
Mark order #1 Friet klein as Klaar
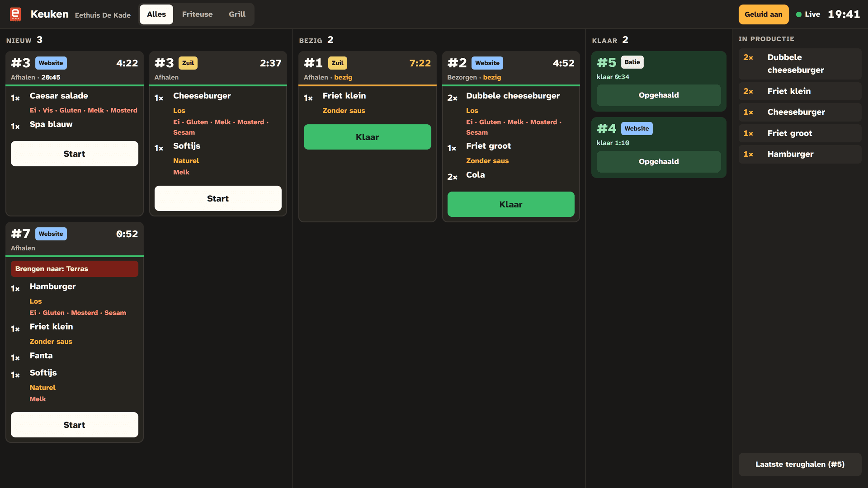[368, 137]
